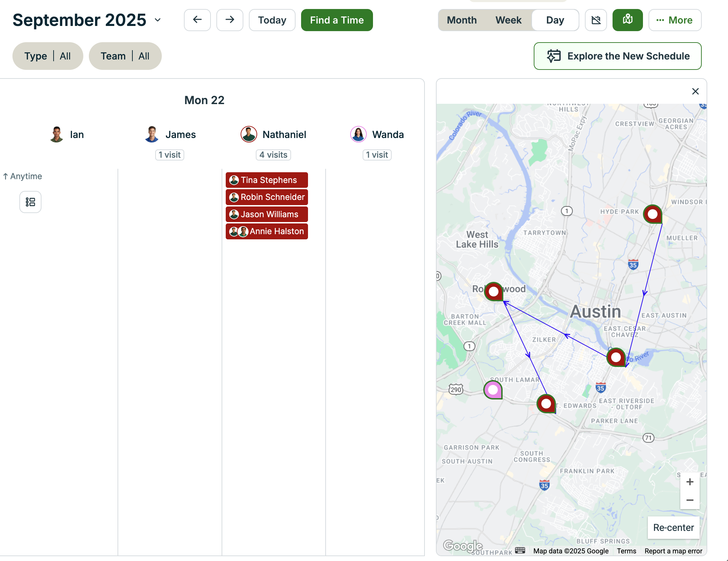Image resolution: width=728 pixels, height=561 pixels.
Task: Toggle the map view icon button
Action: (x=627, y=20)
